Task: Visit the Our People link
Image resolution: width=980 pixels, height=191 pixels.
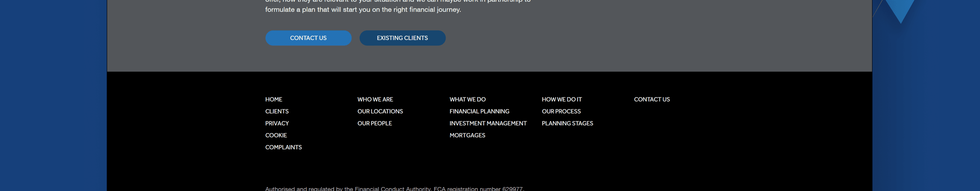Action: pyautogui.click(x=374, y=123)
